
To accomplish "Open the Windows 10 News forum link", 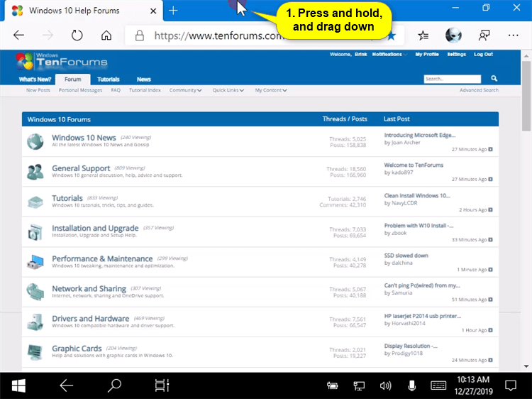I will tap(84, 138).
